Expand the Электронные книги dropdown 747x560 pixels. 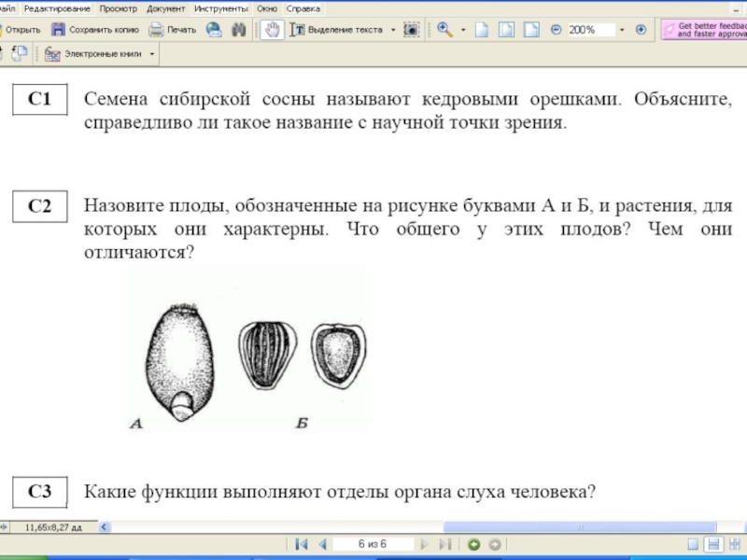(152, 54)
